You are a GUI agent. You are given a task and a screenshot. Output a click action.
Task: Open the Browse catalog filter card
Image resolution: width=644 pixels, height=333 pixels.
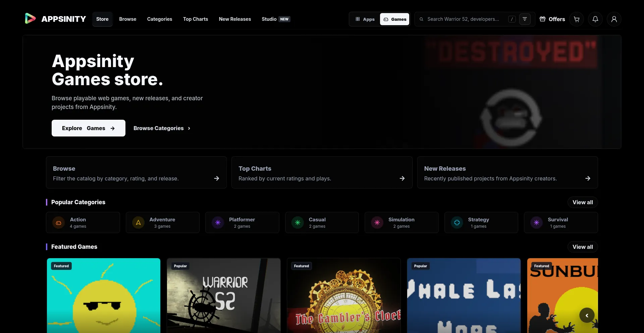pyautogui.click(x=137, y=172)
